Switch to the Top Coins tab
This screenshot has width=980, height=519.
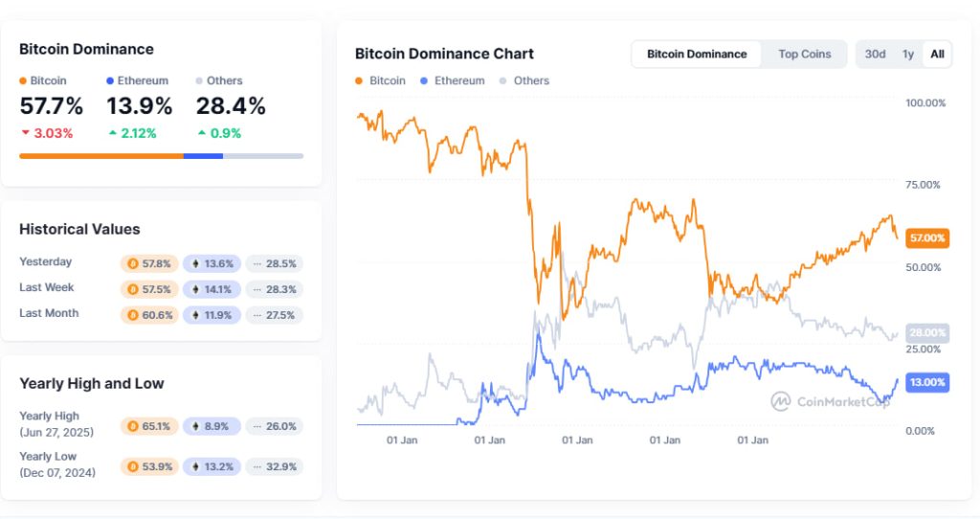804,54
